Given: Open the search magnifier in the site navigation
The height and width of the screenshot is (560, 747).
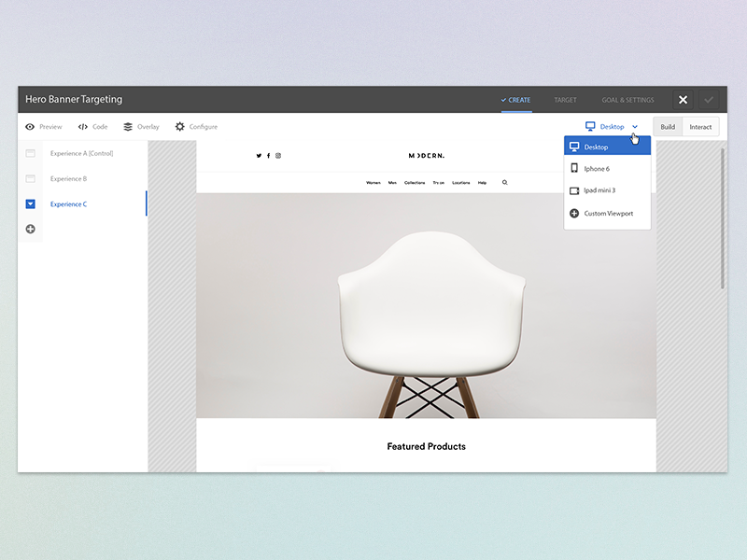Looking at the screenshot, I should click(x=504, y=183).
